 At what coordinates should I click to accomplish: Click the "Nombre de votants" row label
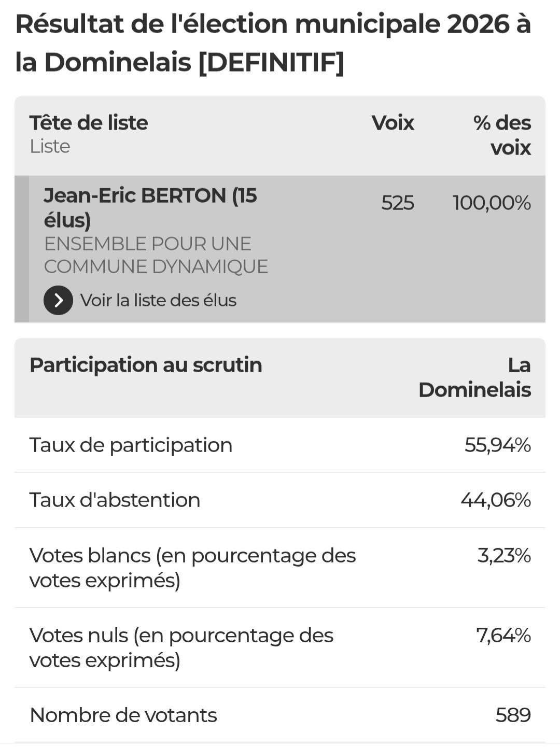(x=123, y=715)
